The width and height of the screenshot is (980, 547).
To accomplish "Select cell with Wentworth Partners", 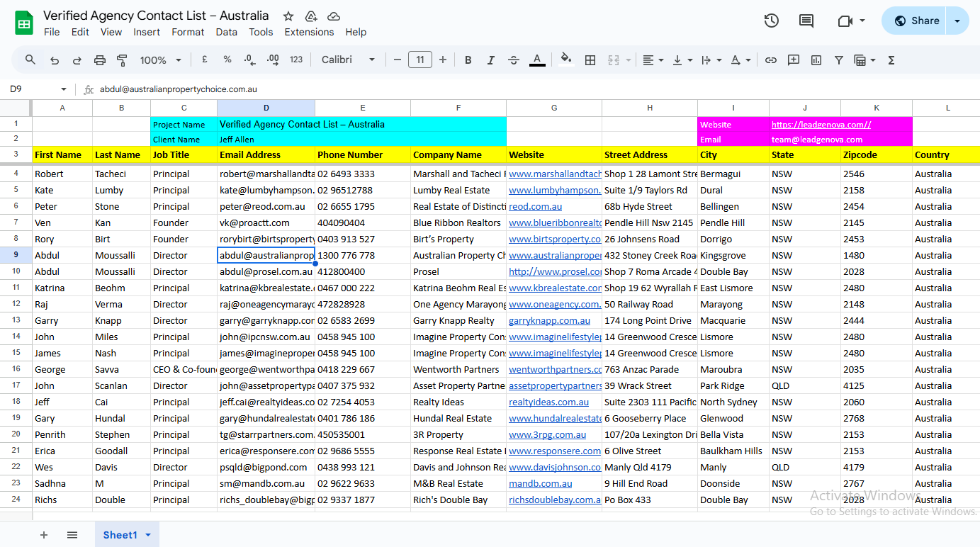I will (x=458, y=369).
